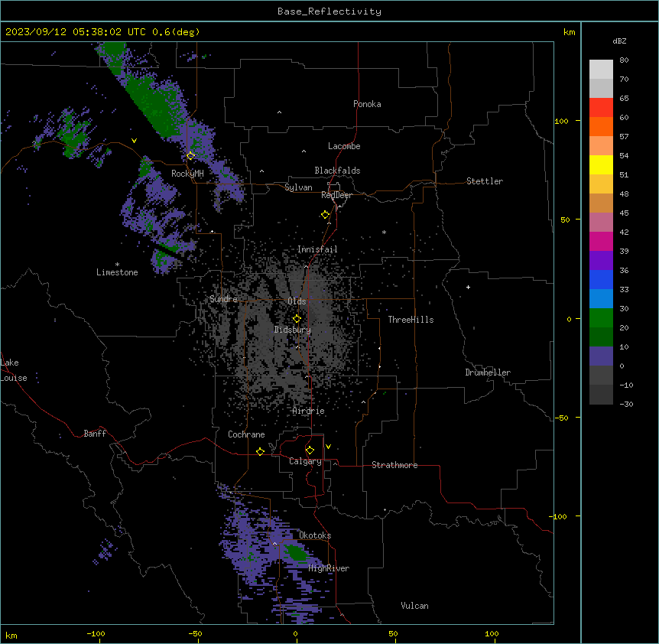This screenshot has height=644, width=659.
Task: Click the yellow V marker west of RockyMH
Action: pos(134,141)
